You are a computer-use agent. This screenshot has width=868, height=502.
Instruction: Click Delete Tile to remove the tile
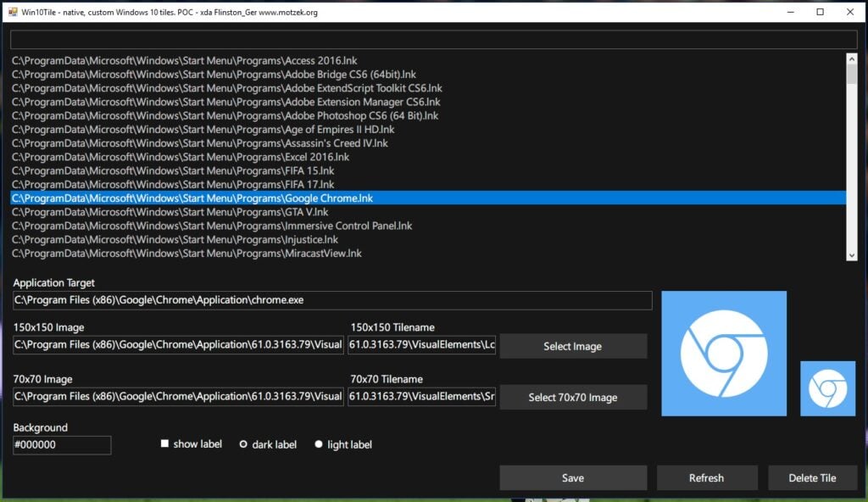coord(812,477)
